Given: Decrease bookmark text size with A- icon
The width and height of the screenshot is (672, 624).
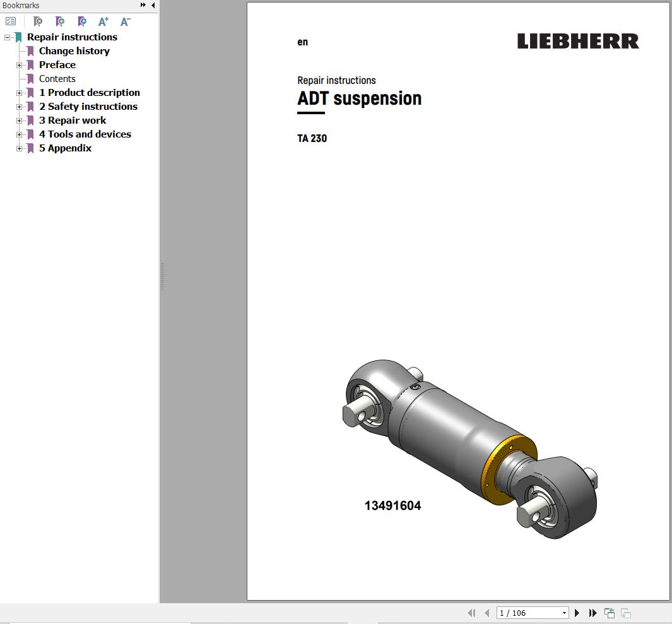Looking at the screenshot, I should (125, 21).
